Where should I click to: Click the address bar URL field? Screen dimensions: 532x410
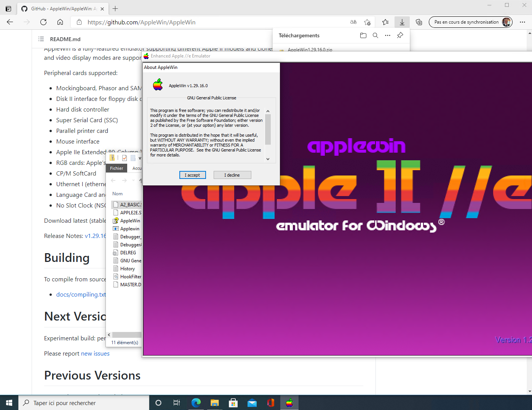(x=213, y=22)
